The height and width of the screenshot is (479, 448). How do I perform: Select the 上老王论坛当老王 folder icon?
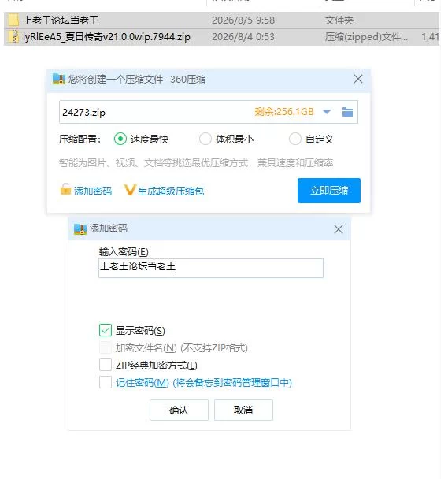[13, 20]
